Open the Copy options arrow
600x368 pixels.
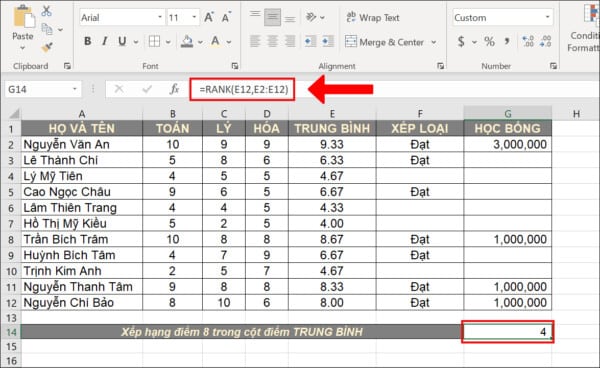tap(60, 29)
